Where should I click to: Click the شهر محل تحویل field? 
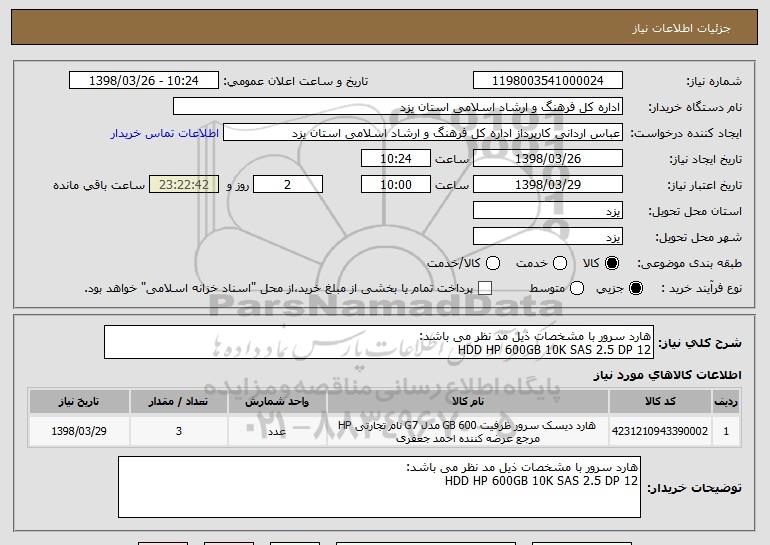pos(548,237)
